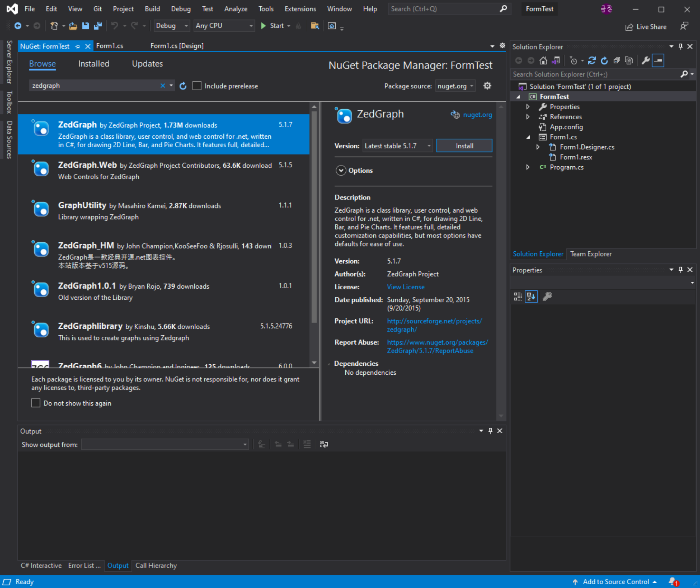This screenshot has width=700, height=588.
Task: Click the New Project toolbar icon
Action: tap(54, 26)
